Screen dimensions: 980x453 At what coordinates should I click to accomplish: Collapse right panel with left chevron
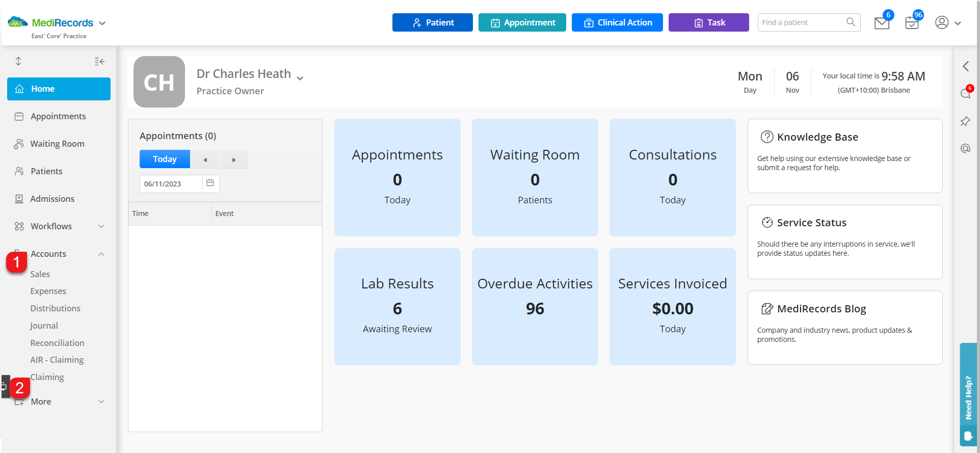966,66
